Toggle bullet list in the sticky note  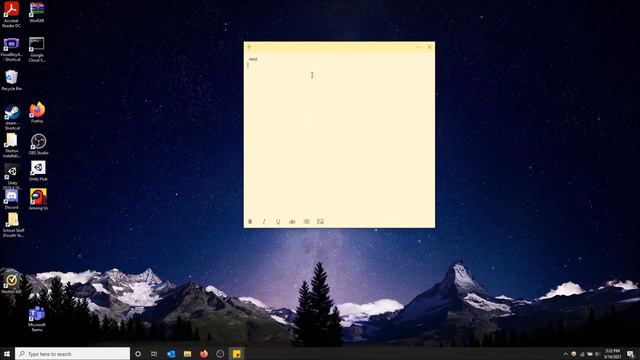306,222
